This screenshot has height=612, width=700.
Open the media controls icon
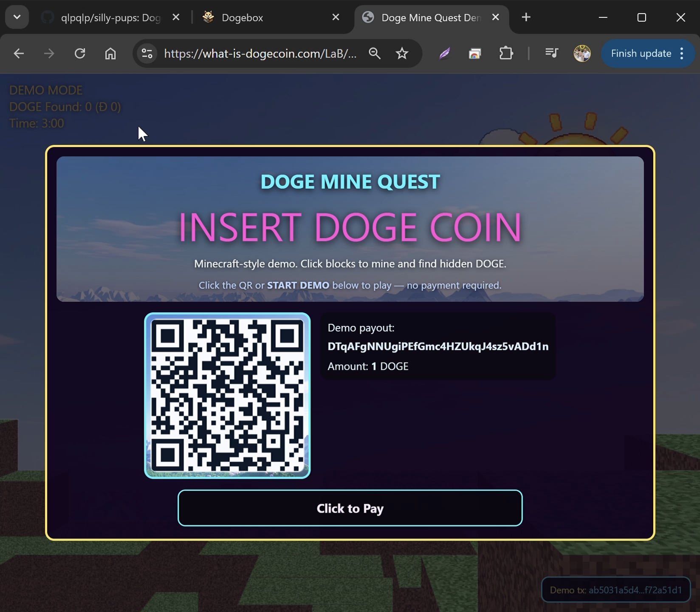click(551, 53)
